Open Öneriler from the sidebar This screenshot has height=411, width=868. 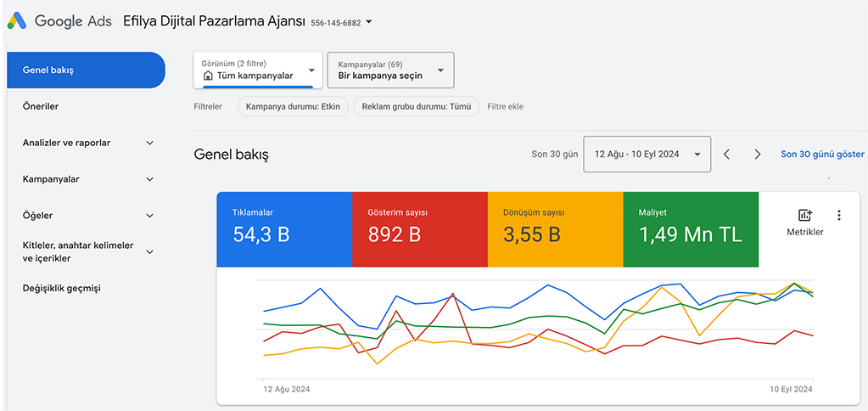click(x=41, y=107)
